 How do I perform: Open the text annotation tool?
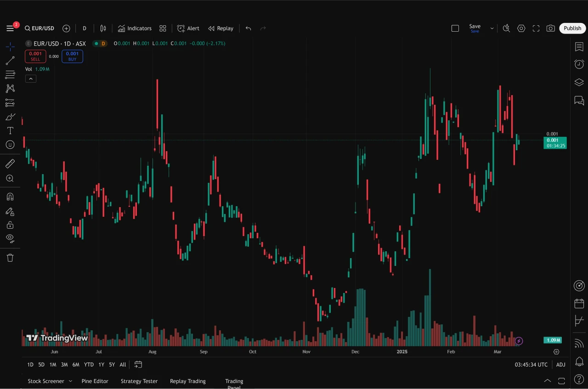pos(10,131)
